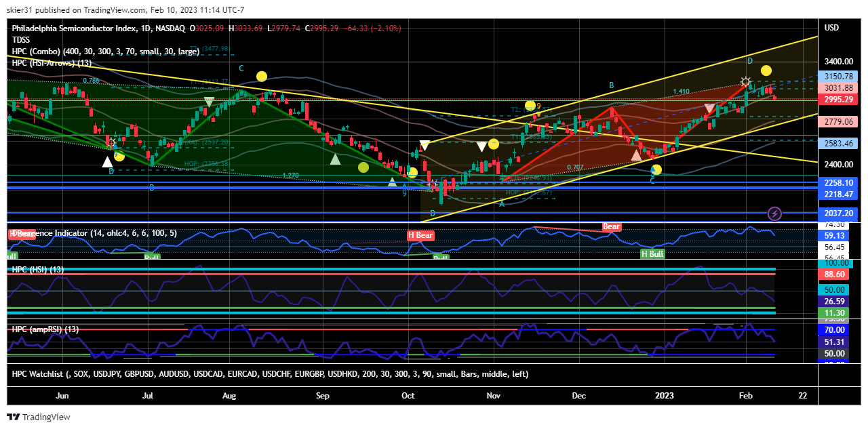Click the pink down triangle in mid-January
The height and width of the screenshot is (429, 868).
(x=709, y=108)
